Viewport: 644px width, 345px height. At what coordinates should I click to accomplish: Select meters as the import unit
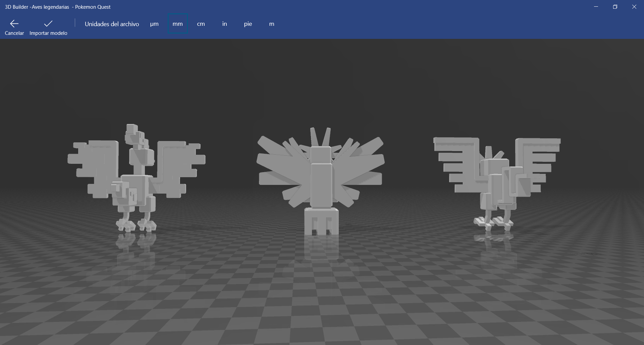pos(271,24)
